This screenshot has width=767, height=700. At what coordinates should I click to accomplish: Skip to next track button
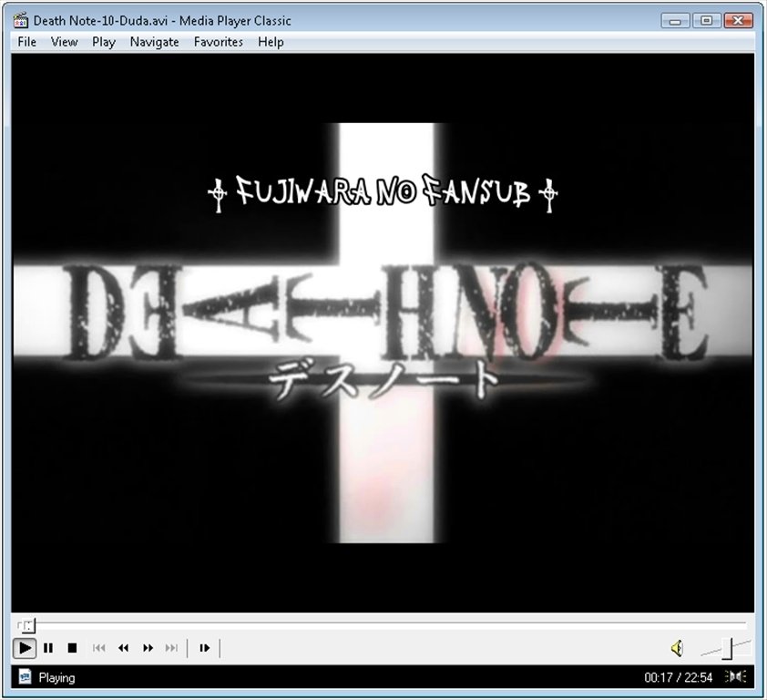[x=171, y=648]
